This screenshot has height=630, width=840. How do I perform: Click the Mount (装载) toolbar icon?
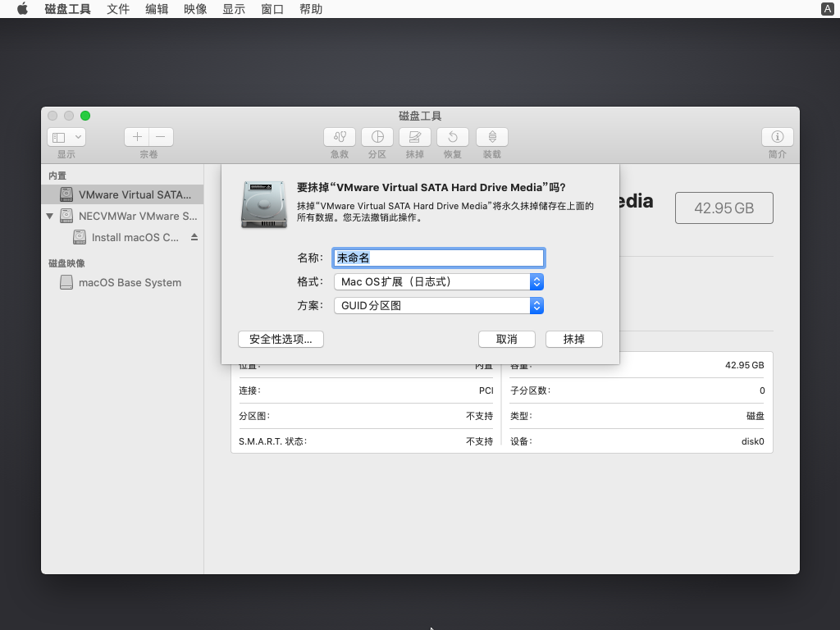pyautogui.click(x=492, y=137)
